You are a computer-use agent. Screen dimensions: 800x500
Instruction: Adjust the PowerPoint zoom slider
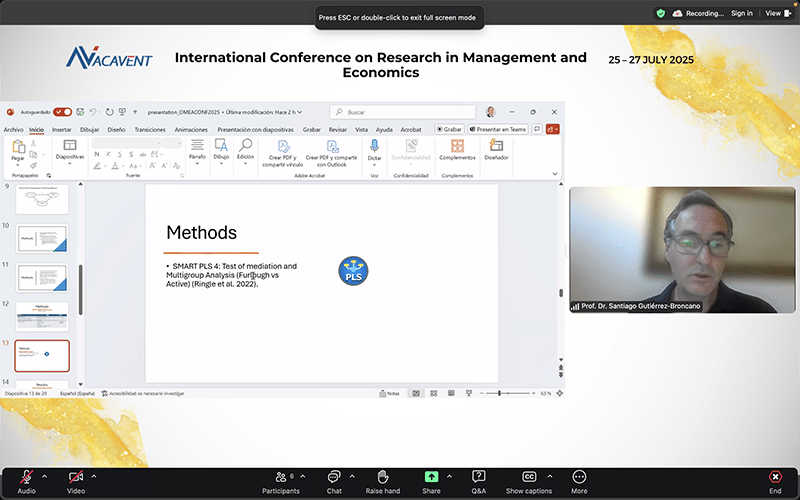coord(500,393)
